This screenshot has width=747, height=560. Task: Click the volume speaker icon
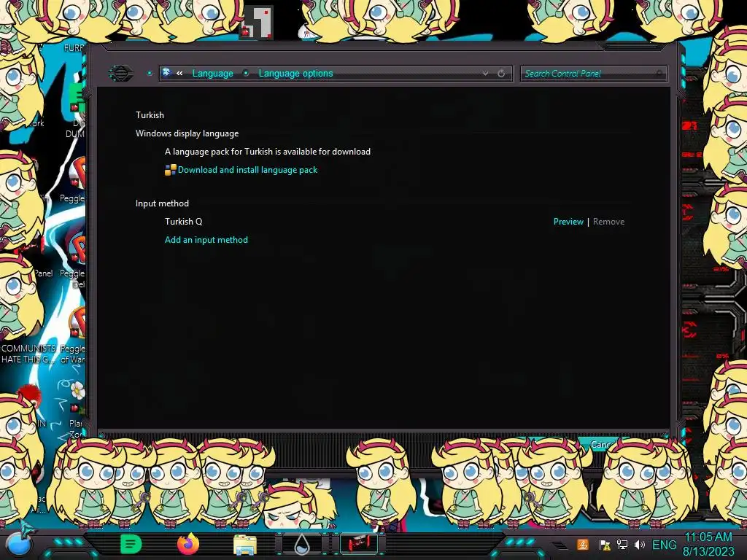(x=639, y=545)
